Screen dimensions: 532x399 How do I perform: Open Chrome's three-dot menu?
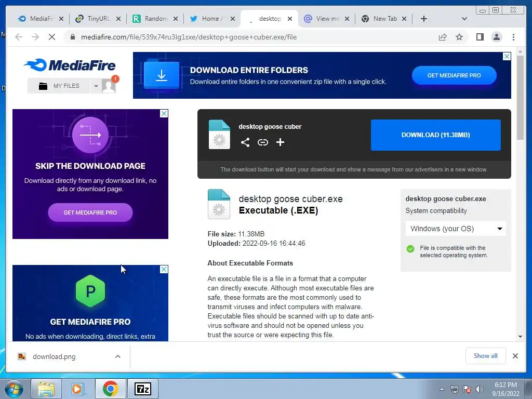513,37
